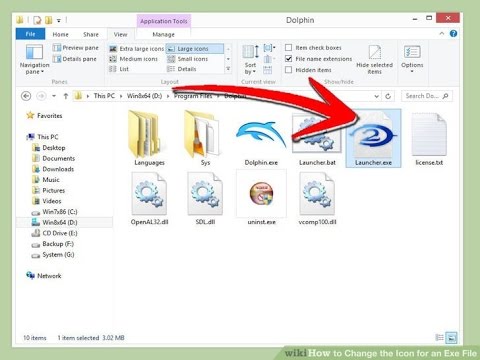Viewport: 480px width, 360px height.
Task: Switch to details view in status bar
Action: [440, 338]
